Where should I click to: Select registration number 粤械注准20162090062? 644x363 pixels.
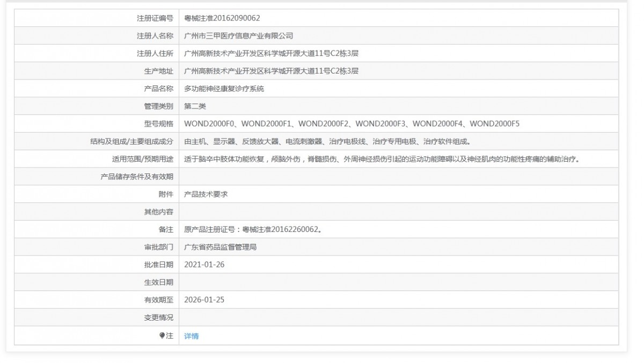222,18
